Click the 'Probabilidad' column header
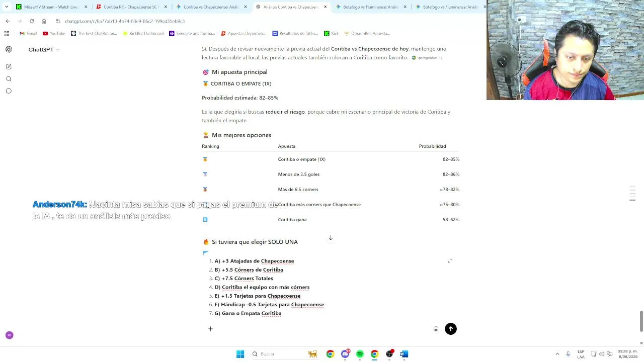Viewport: 644px width, 362px height. 432,146
